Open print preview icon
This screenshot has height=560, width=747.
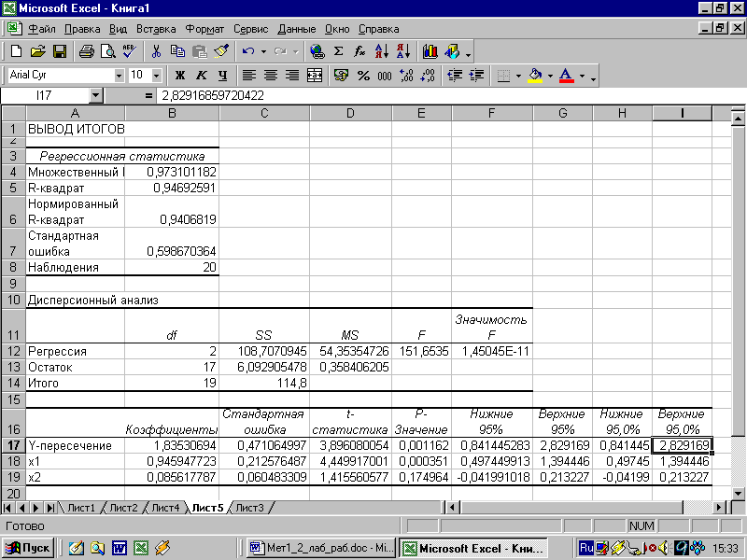(x=108, y=51)
